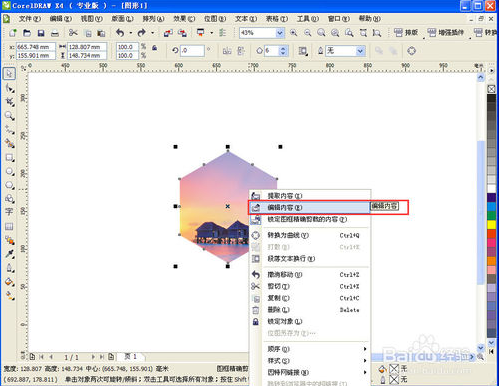Select the Rectangle tool in toolbox
The width and height of the screenshot is (499, 386).
point(9,157)
